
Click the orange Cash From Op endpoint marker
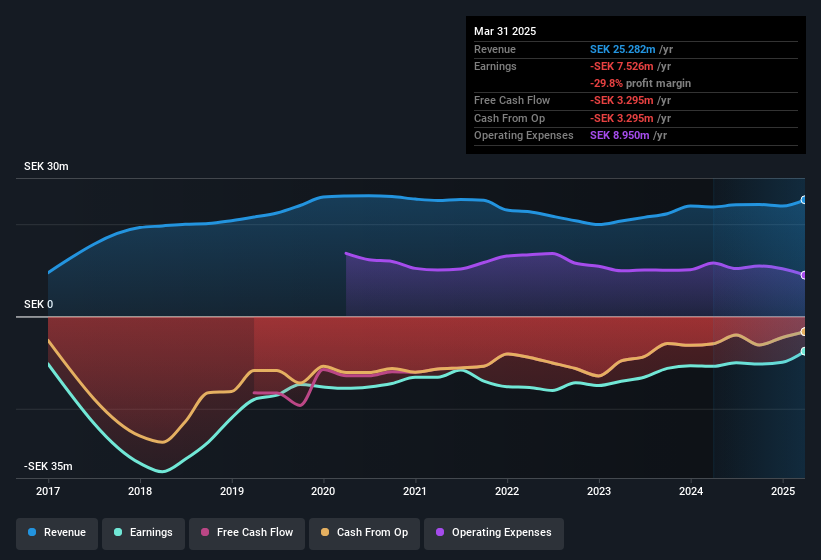point(804,332)
